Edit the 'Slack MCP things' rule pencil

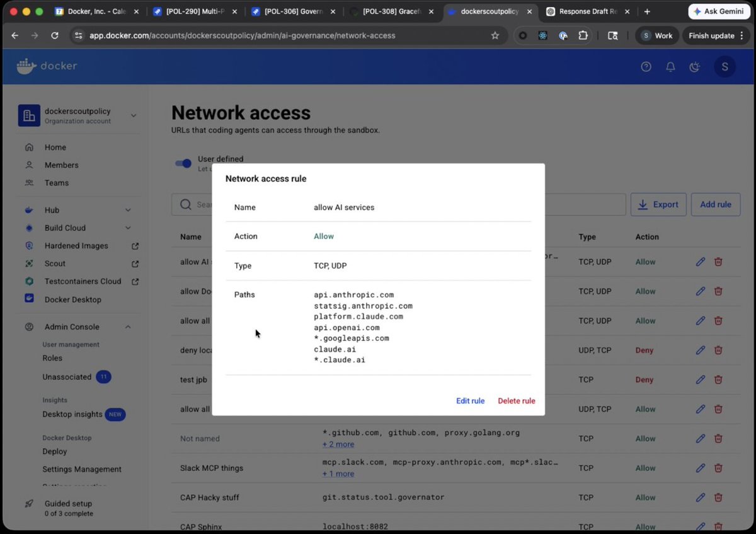click(700, 468)
